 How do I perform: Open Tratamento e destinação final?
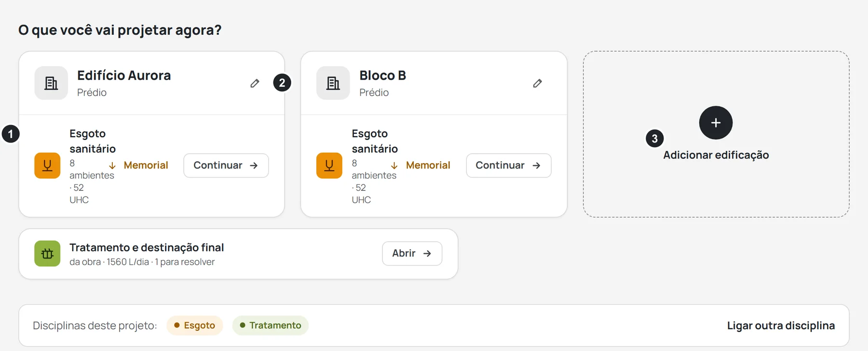tap(412, 253)
